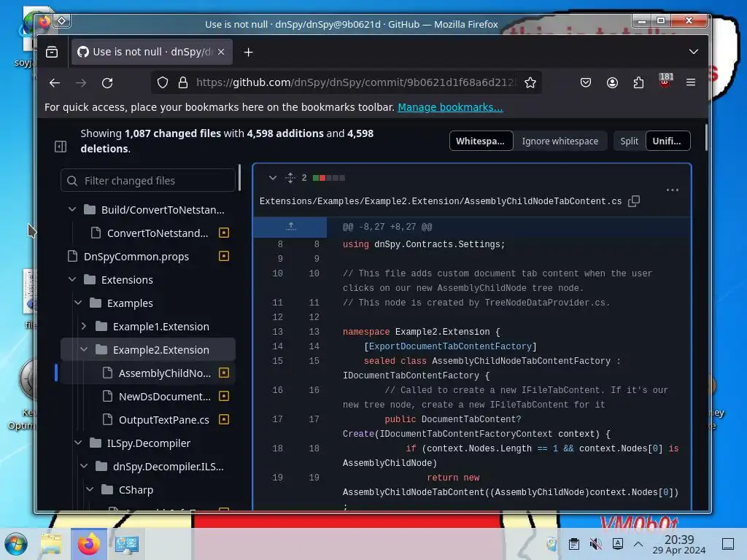Viewport: 747px width, 560px height.
Task: Select the Whitespace view option
Action: coord(481,141)
